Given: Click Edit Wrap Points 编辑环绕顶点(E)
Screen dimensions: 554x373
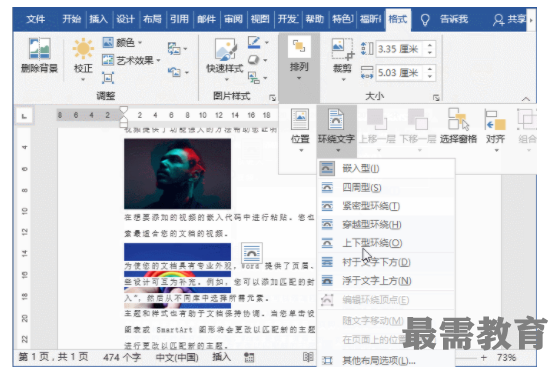Looking at the screenshot, I should pos(386,300).
